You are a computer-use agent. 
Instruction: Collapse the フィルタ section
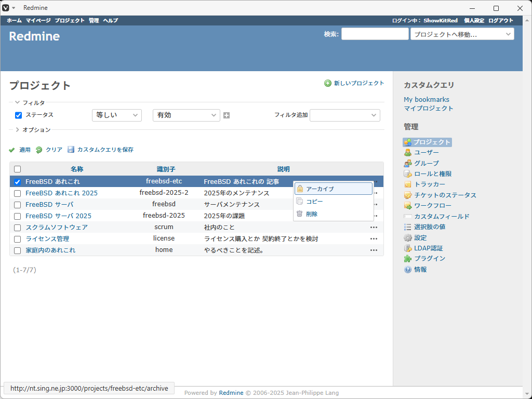[30, 102]
